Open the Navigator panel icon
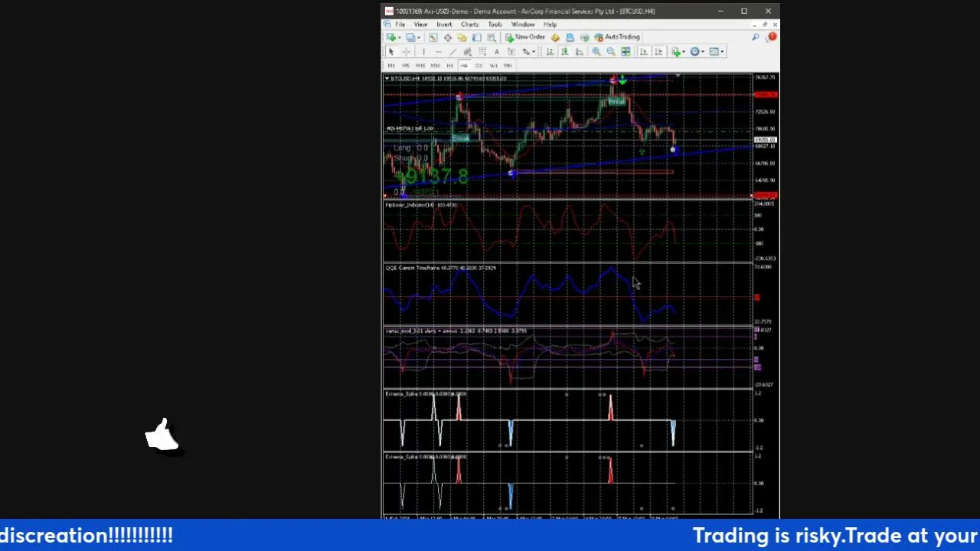Image resolution: width=980 pixels, height=551 pixels. pyautogui.click(x=462, y=37)
